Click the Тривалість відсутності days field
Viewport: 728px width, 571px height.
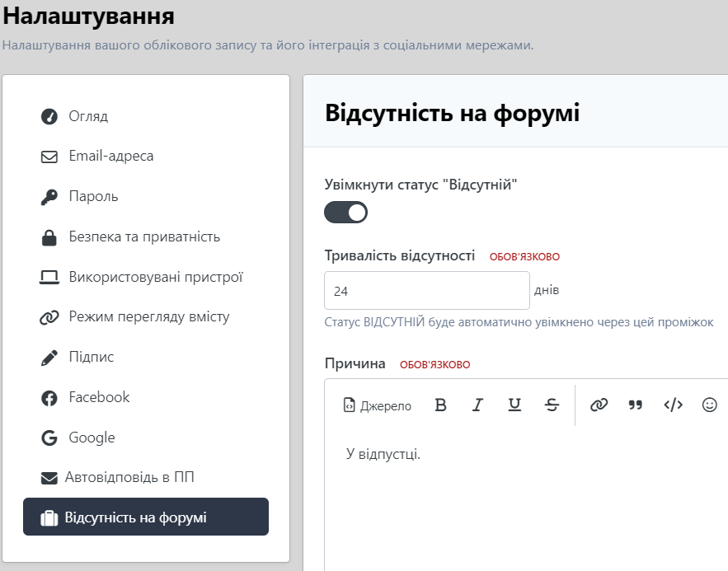click(x=426, y=291)
